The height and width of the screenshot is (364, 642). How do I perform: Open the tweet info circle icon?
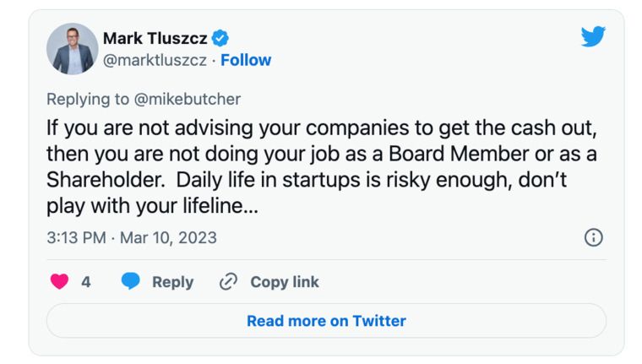coord(593,237)
